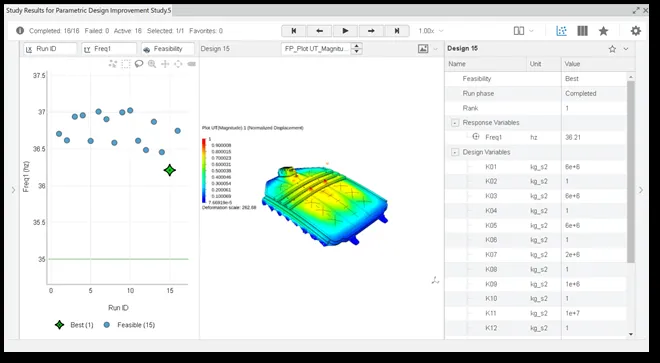Show favorites with the filled star icon
The image size is (660, 363).
604,31
